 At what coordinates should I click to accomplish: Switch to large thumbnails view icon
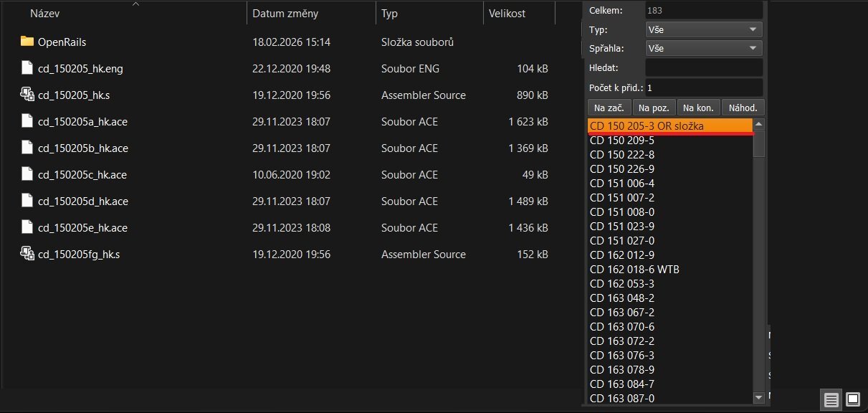(852, 399)
